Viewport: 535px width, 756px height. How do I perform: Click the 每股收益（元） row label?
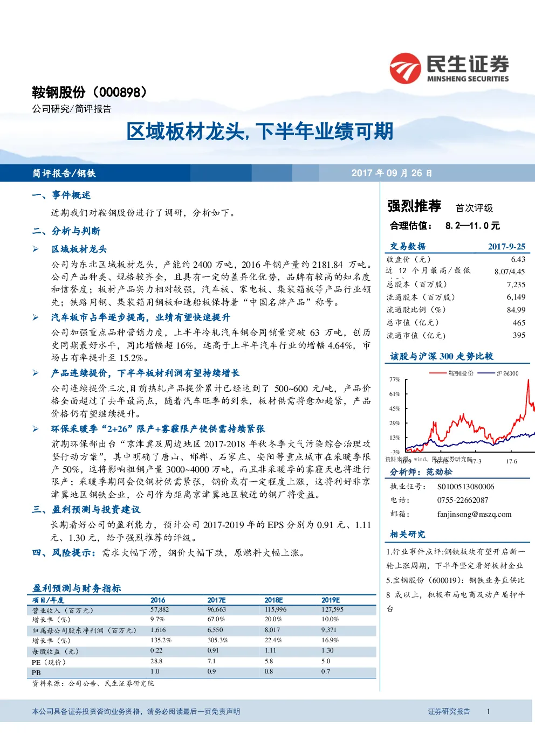pyautogui.click(x=56, y=651)
